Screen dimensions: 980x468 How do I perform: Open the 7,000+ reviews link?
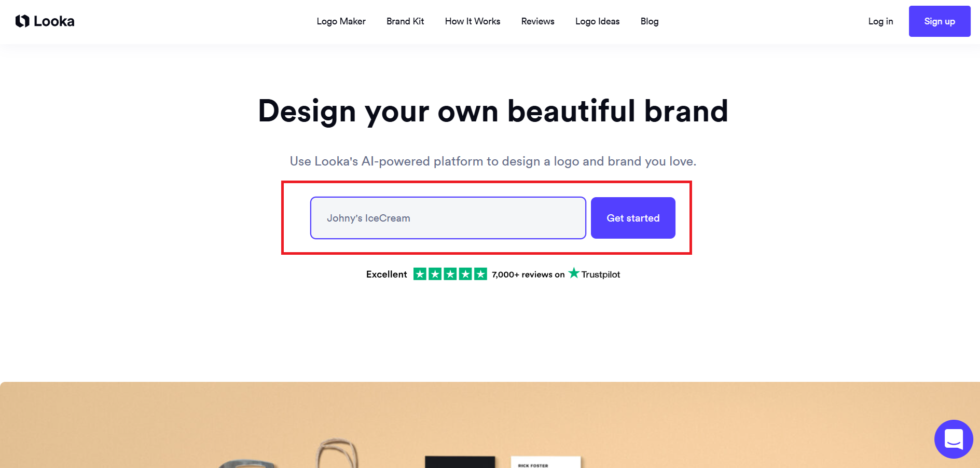coord(528,274)
